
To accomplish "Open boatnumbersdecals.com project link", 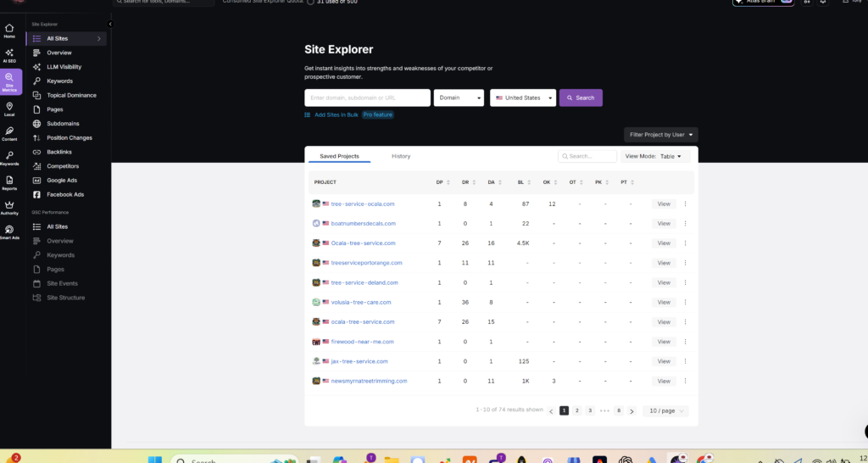I will coord(363,224).
